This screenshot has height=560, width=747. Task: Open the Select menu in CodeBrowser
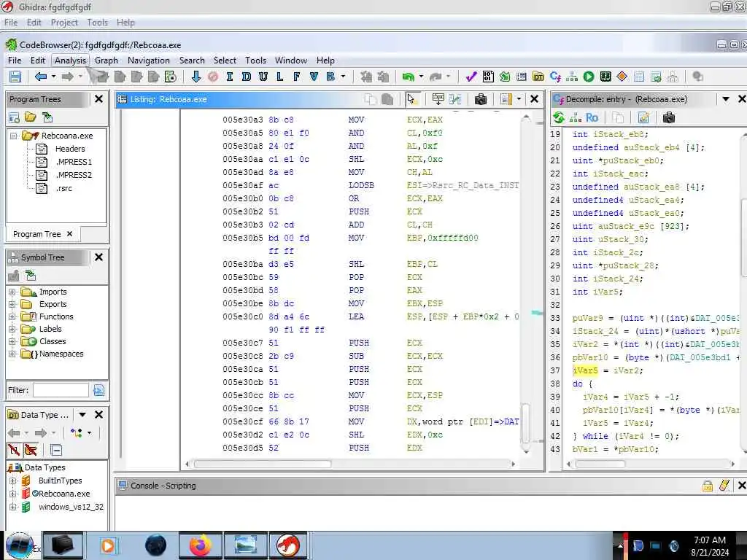225,61
